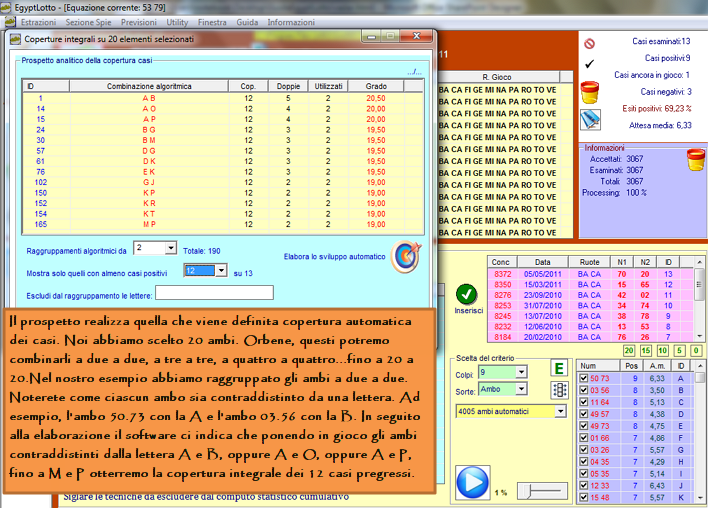Image resolution: width=708 pixels, height=508 pixels.
Task: Uncheck the checkbox for ambo 12 33
Action: click(583, 485)
